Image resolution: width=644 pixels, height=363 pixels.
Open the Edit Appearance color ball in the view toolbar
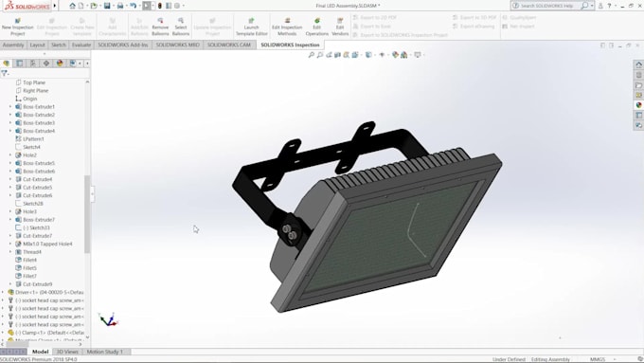tap(395, 55)
